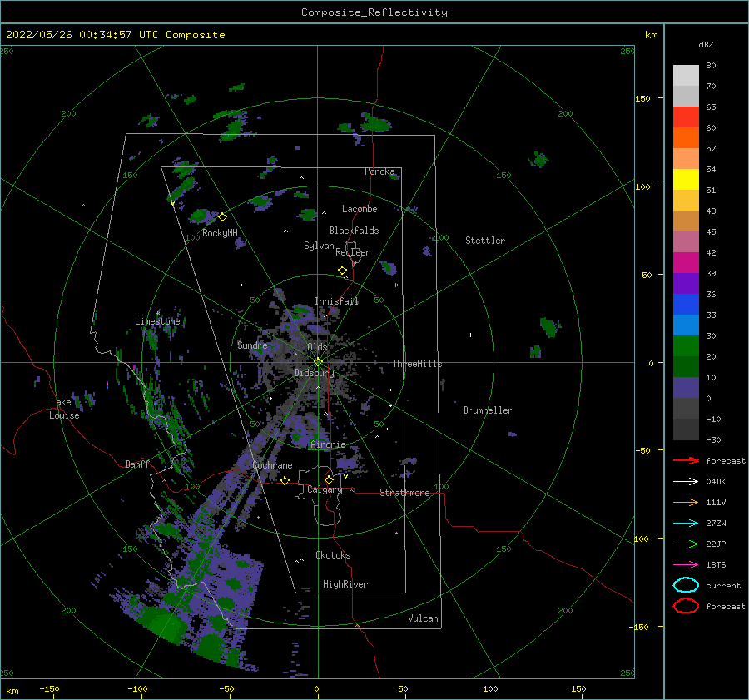Click the cyan current ellipse icon

686,585
